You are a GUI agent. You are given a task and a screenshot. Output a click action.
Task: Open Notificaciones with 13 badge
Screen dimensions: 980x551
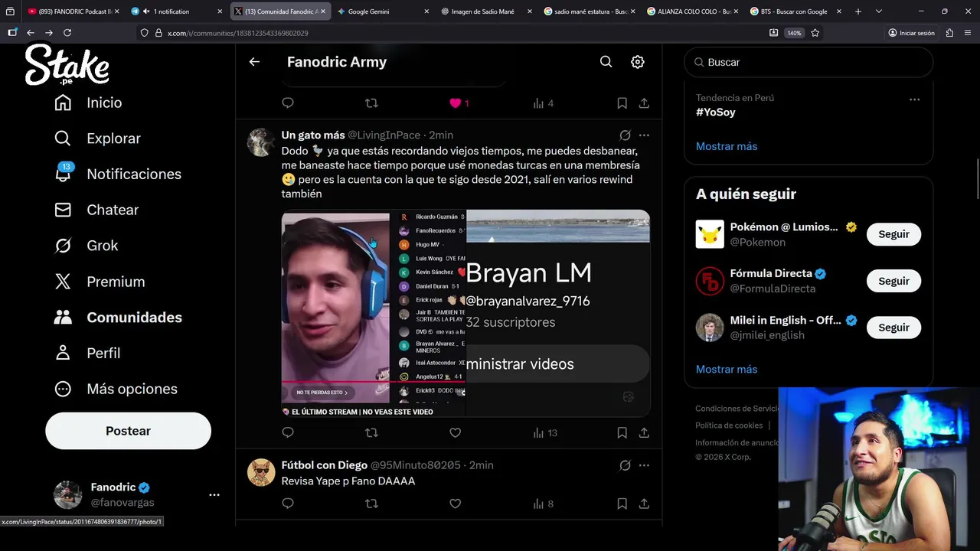(x=117, y=174)
